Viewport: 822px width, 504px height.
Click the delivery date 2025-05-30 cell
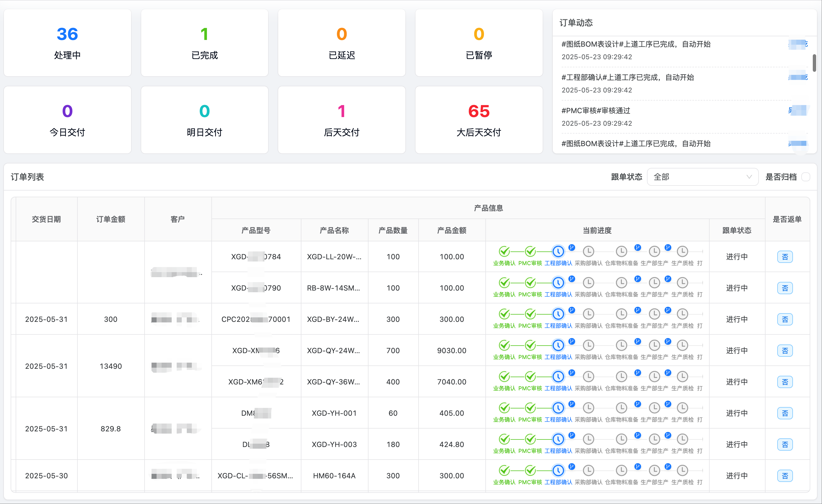coord(46,476)
